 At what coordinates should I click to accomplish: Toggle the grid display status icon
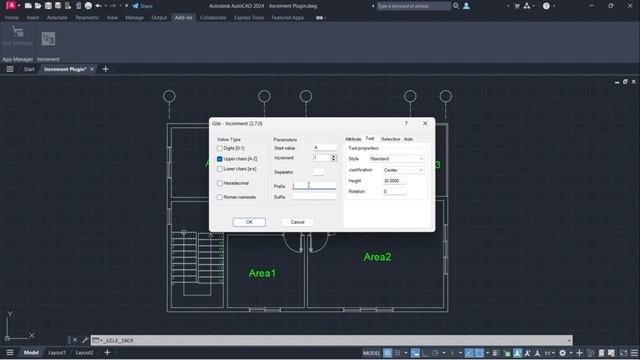(x=387, y=353)
